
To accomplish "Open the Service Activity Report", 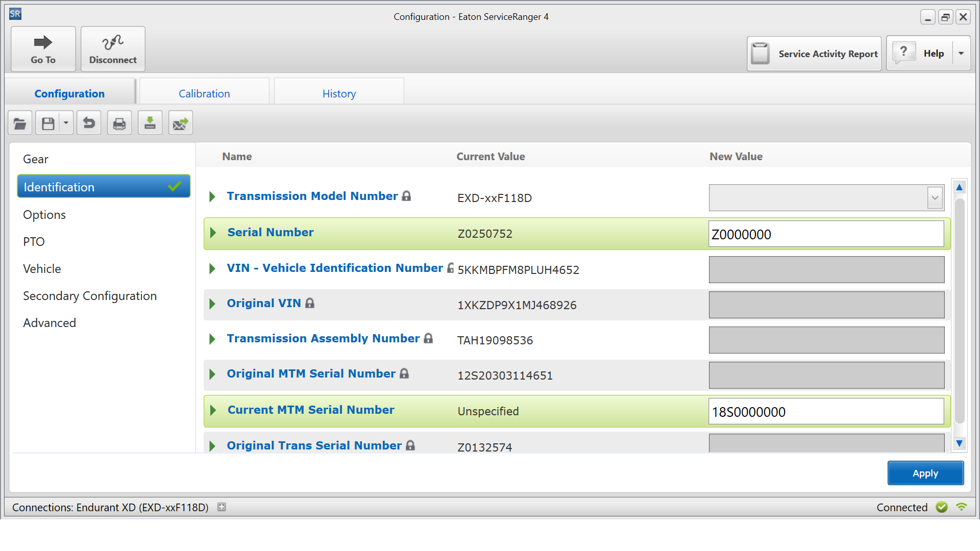I will click(814, 54).
